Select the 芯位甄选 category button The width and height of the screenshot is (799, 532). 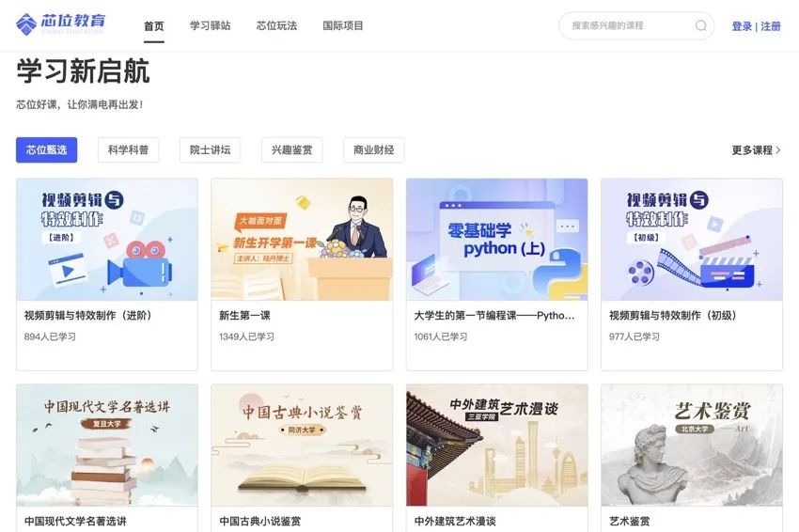coord(46,149)
